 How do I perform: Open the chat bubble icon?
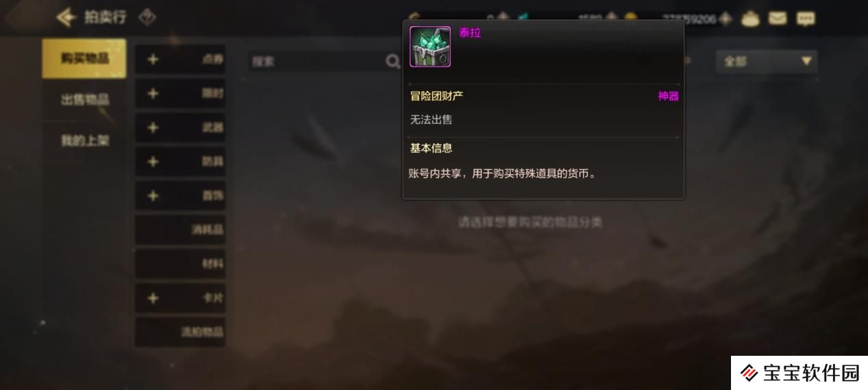coord(806,18)
